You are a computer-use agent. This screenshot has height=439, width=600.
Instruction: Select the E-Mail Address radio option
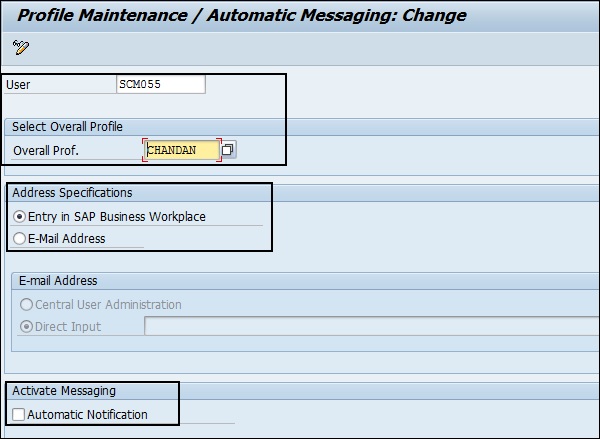tap(20, 238)
